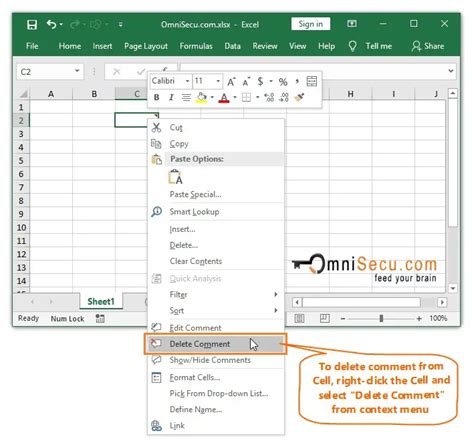This screenshot has height=447, width=474.
Task: Click the Save icon in title bar
Action: pyautogui.click(x=32, y=25)
